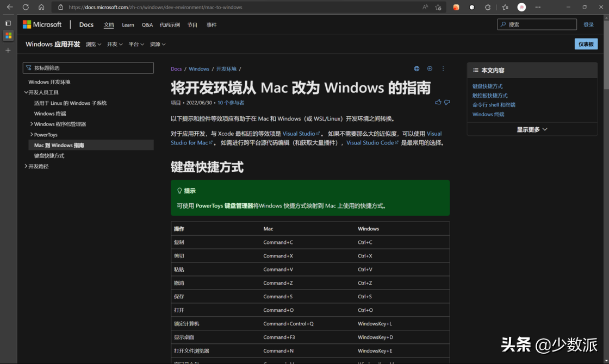Open the 浏览 dropdown in the site navigation
This screenshot has width=609, height=364.
(93, 44)
